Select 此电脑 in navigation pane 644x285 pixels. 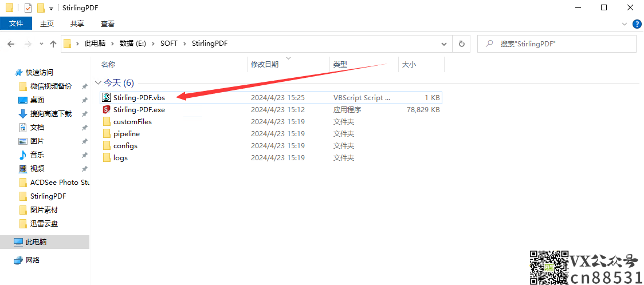(36, 242)
